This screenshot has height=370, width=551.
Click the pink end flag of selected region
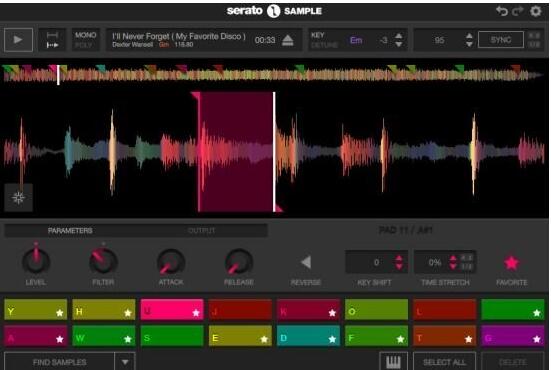click(x=279, y=209)
